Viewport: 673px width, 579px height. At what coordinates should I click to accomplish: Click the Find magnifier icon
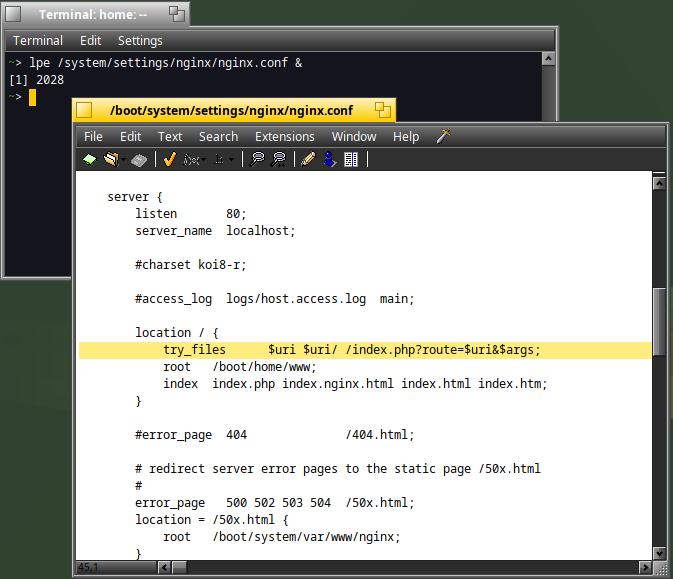[x=257, y=159]
